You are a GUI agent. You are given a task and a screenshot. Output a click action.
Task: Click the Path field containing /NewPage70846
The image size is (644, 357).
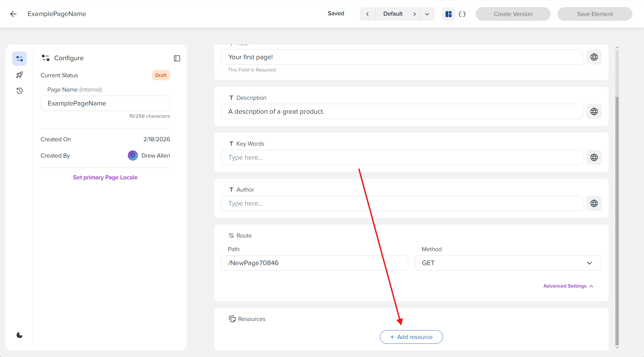pyautogui.click(x=314, y=263)
